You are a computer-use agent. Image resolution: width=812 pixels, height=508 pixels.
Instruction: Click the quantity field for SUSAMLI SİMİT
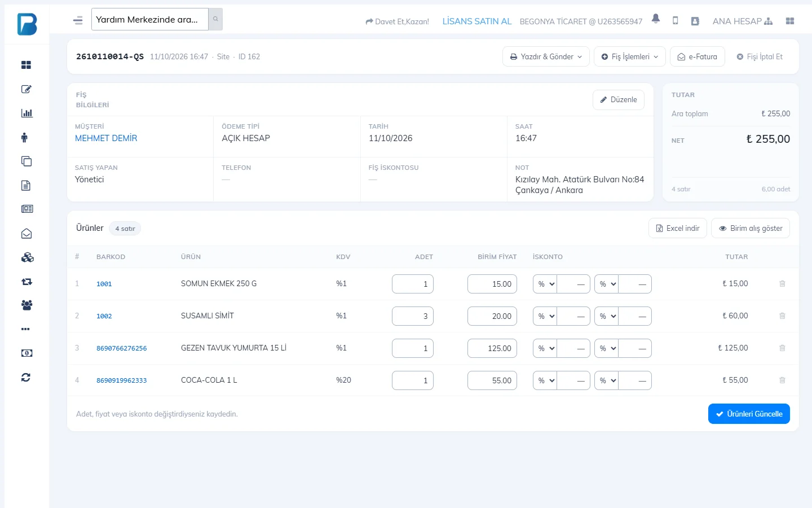(413, 316)
